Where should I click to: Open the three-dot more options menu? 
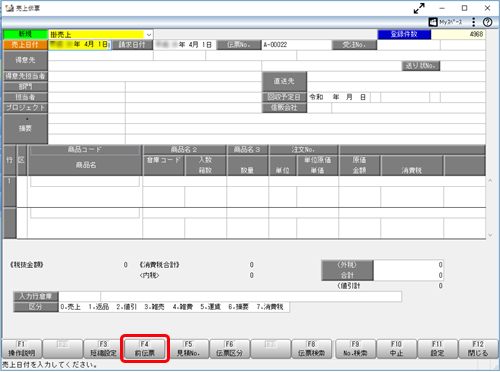point(474,22)
